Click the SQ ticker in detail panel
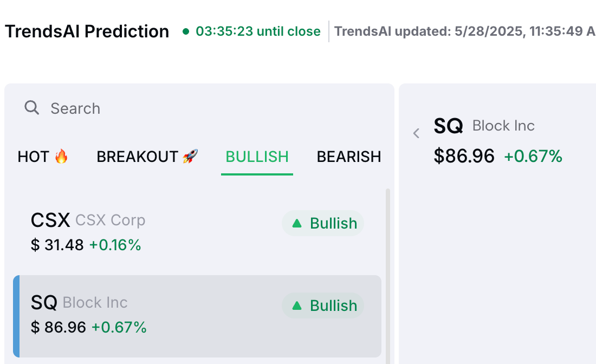The height and width of the screenshot is (364, 596). click(x=449, y=126)
